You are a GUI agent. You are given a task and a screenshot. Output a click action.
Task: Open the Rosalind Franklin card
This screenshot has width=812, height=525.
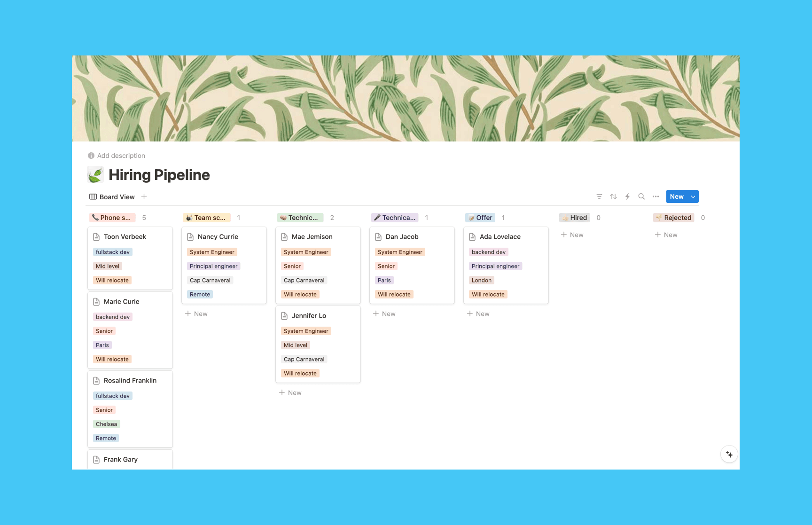130,409
